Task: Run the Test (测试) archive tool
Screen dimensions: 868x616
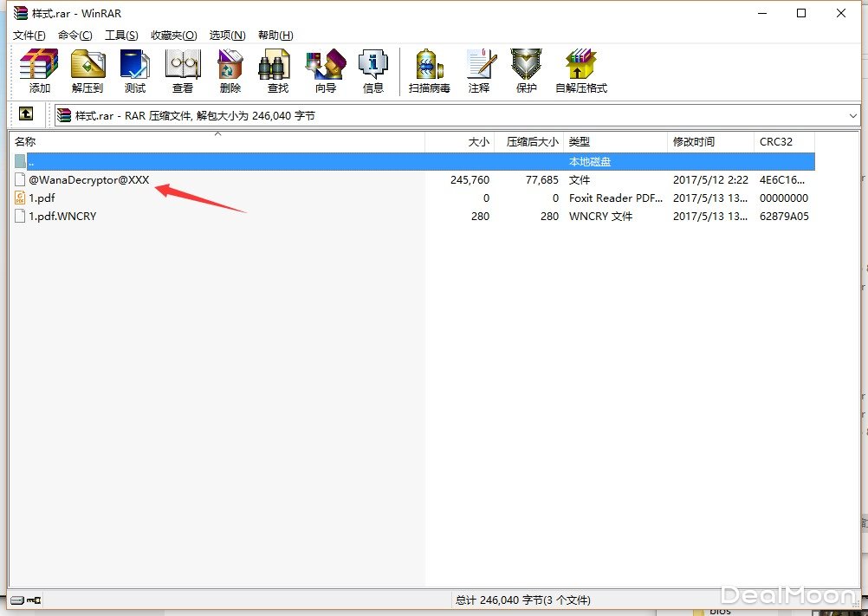Action: (135, 71)
